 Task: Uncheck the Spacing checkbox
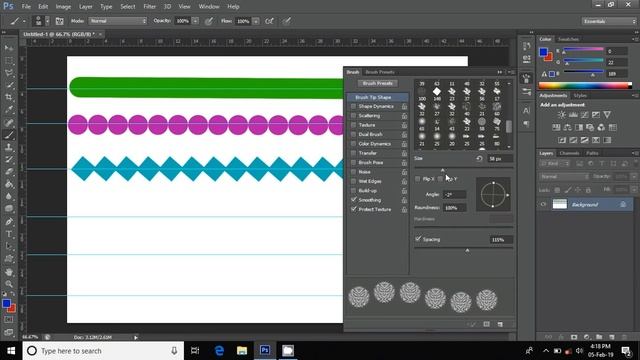click(418, 239)
